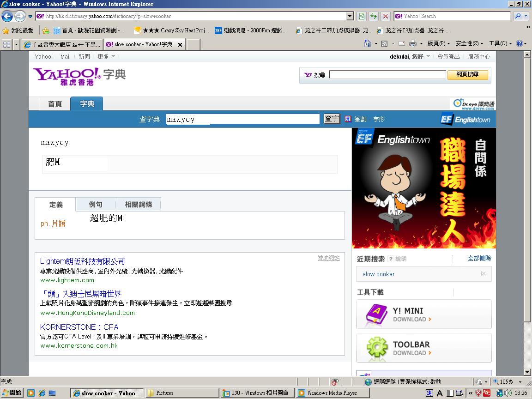This screenshot has width=532, height=399.
Task: Expand the dekulai account dropdown
Action: coord(428,56)
